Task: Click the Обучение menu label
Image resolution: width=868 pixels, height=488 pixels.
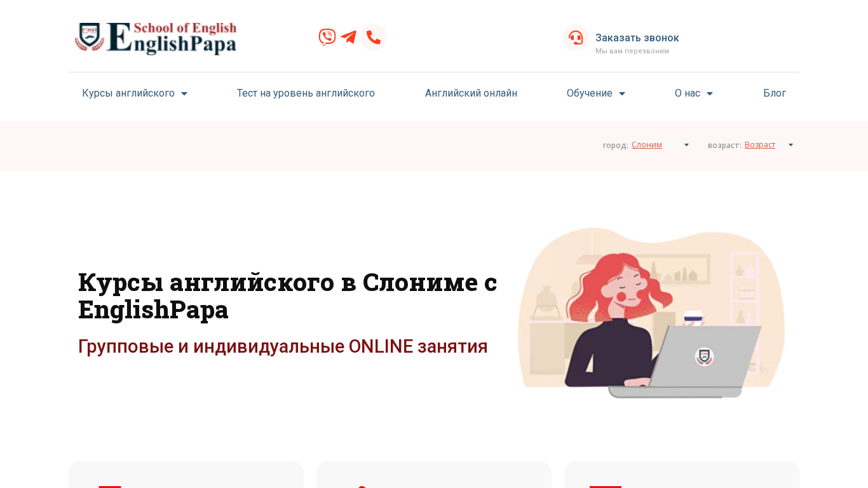Action: [x=590, y=93]
